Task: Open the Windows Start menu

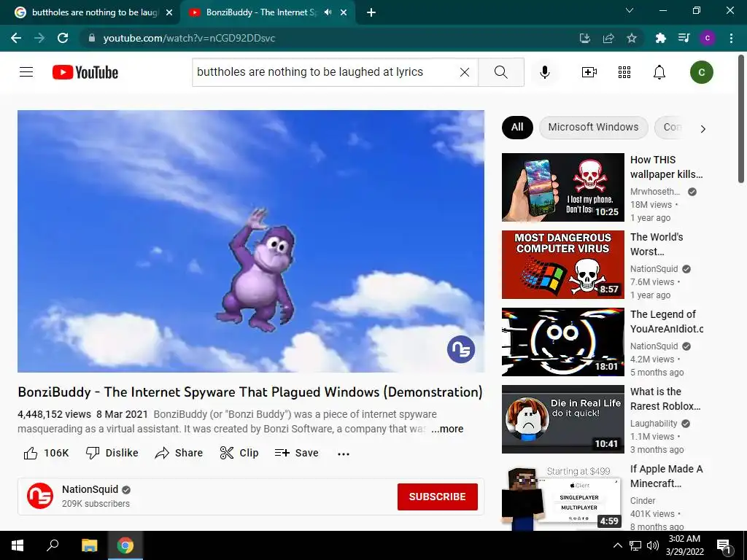Action: pyautogui.click(x=18, y=545)
